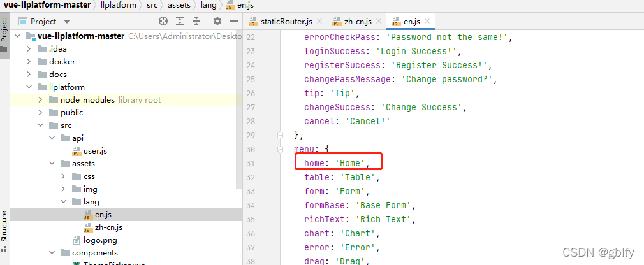Viewport: 644px width, 265px height.
Task: Click the logo.png image file icon
Action: 77,240
